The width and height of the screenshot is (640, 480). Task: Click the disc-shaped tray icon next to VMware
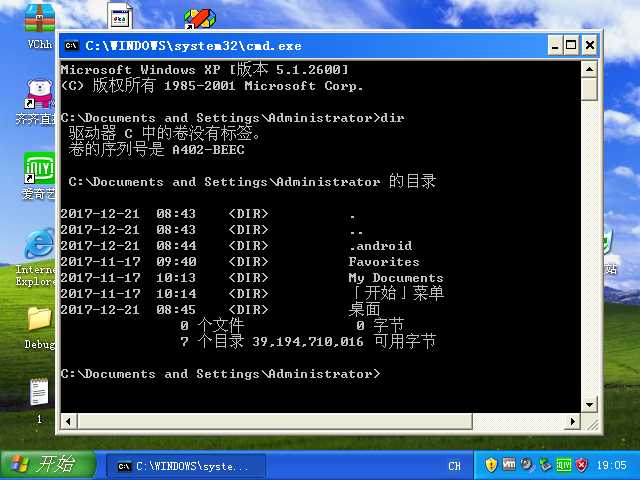pos(527,464)
